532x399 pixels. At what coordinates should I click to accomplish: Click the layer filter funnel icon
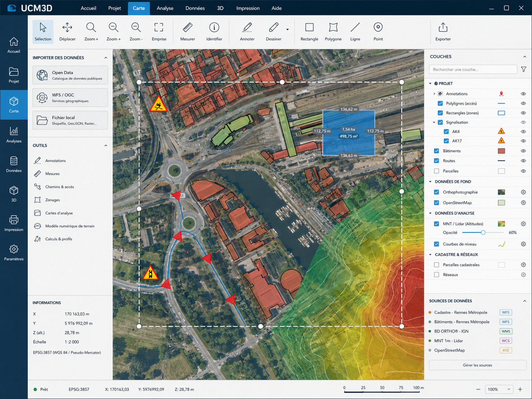pos(524,69)
